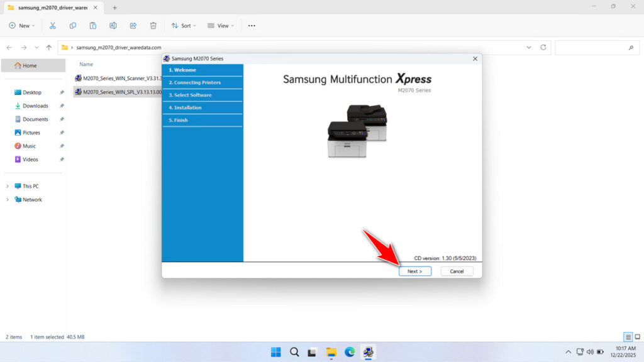Adjust the speaker volume in the system tray
This screenshot has width=644, height=362.
click(591, 352)
